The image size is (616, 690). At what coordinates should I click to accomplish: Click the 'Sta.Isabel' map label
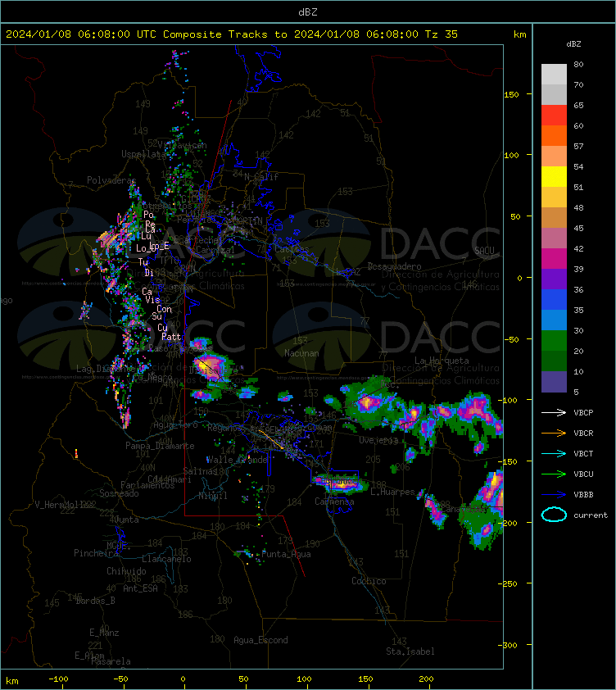pos(410,651)
